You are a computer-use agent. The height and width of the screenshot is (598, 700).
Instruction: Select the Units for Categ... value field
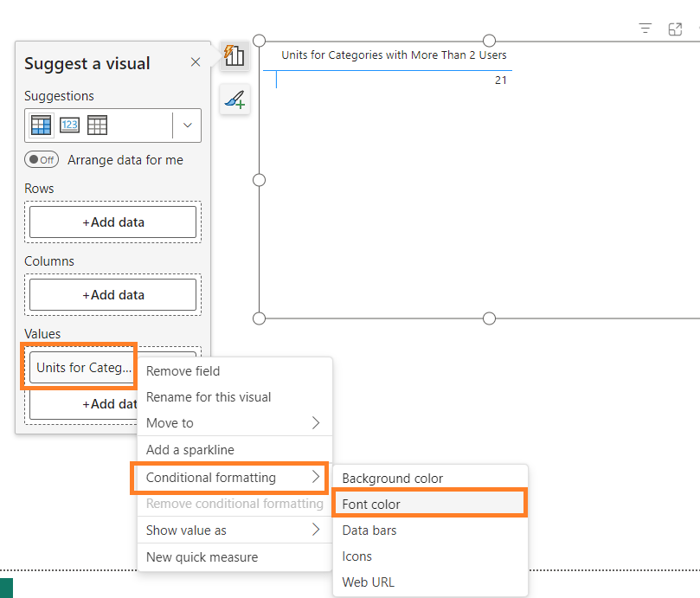click(x=81, y=368)
